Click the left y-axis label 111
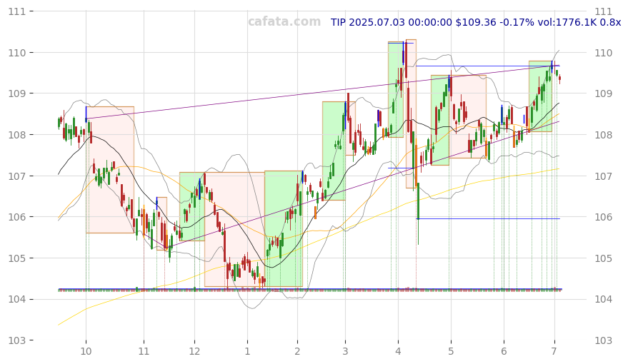This screenshot has height=364, width=628. tap(17, 11)
